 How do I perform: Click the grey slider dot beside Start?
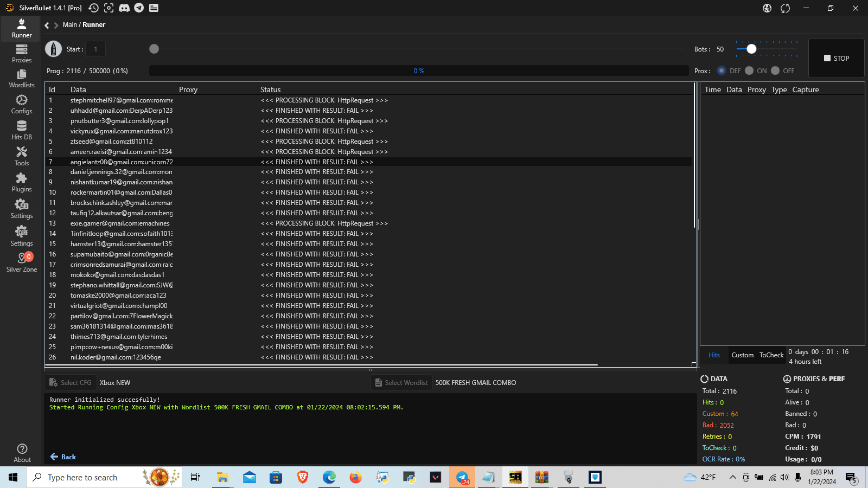[x=154, y=49]
